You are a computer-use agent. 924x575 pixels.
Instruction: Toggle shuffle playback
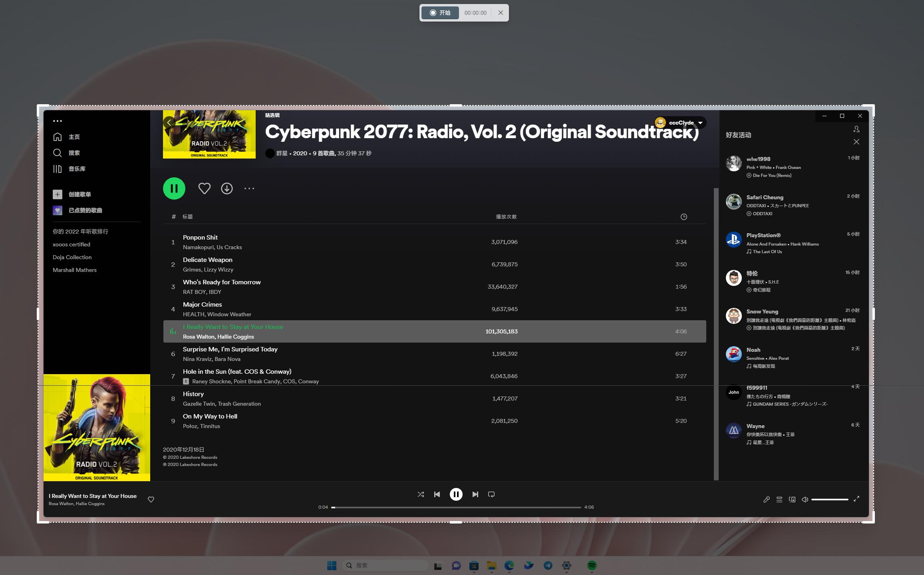tap(421, 494)
